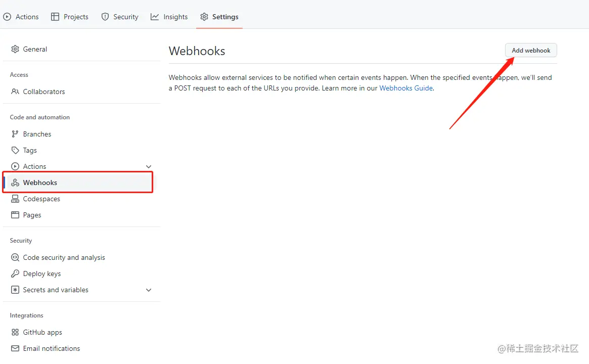Click the Security tab shield icon
The image size is (589, 364).
[105, 17]
